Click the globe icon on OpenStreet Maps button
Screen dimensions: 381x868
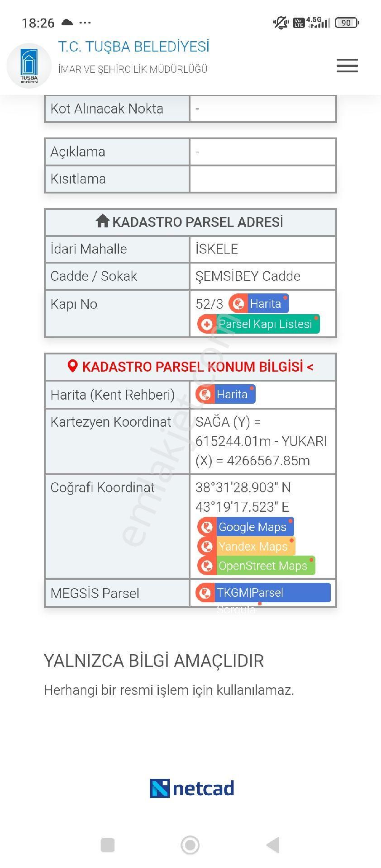click(x=206, y=565)
